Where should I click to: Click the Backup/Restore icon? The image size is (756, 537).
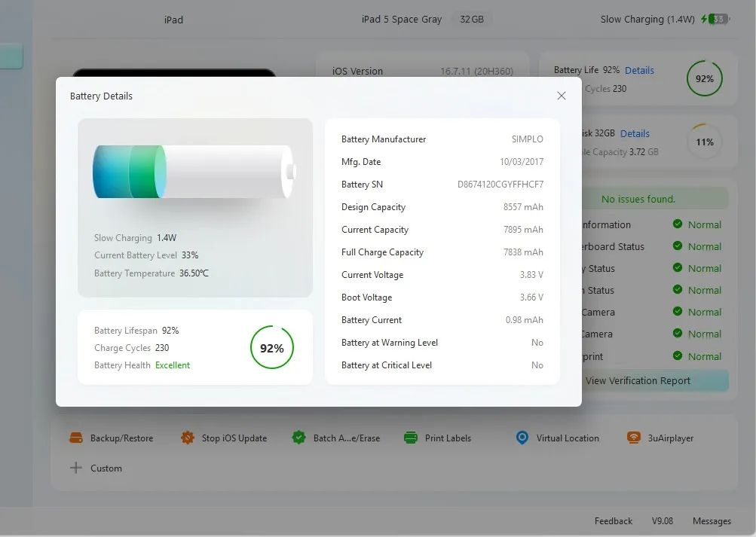pyautogui.click(x=76, y=438)
